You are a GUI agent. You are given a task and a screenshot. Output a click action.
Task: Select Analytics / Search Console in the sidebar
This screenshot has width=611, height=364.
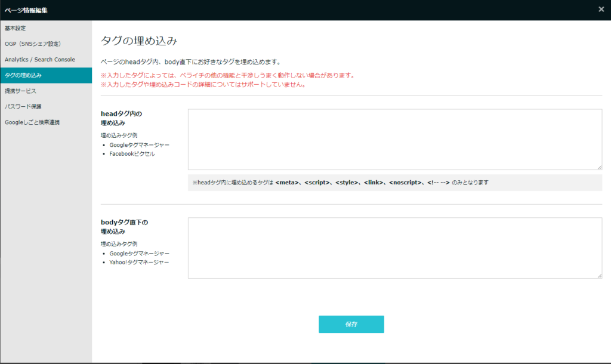40,60
